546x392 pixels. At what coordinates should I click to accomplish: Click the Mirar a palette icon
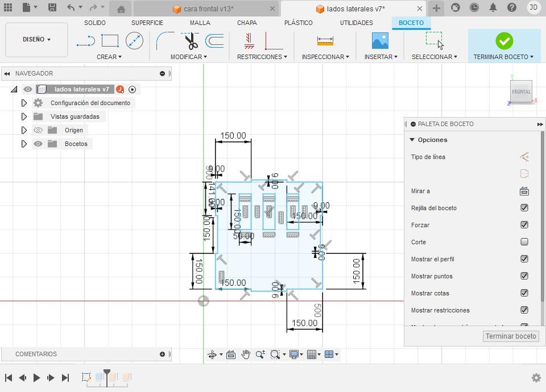click(524, 191)
